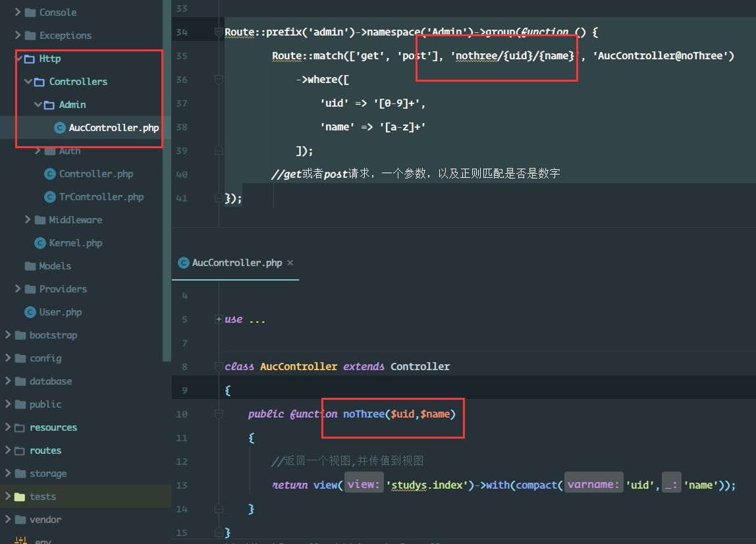
Task: Click the Console folder icon
Action: [x=30, y=13]
